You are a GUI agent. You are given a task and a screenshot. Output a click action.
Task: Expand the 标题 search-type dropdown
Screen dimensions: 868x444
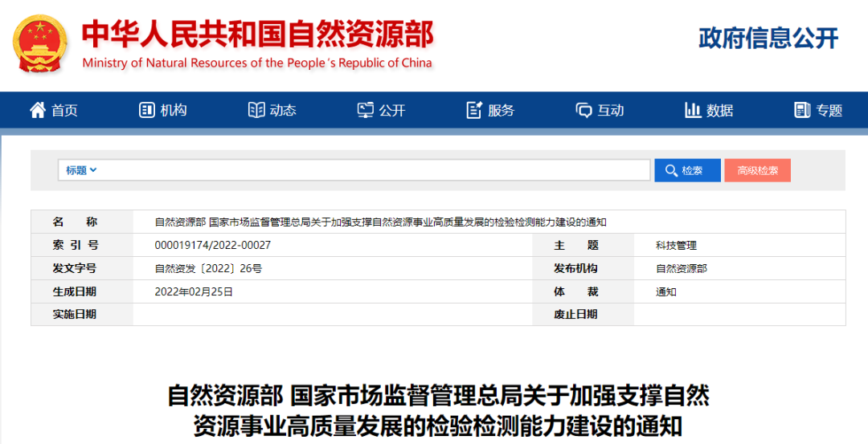click(x=81, y=170)
